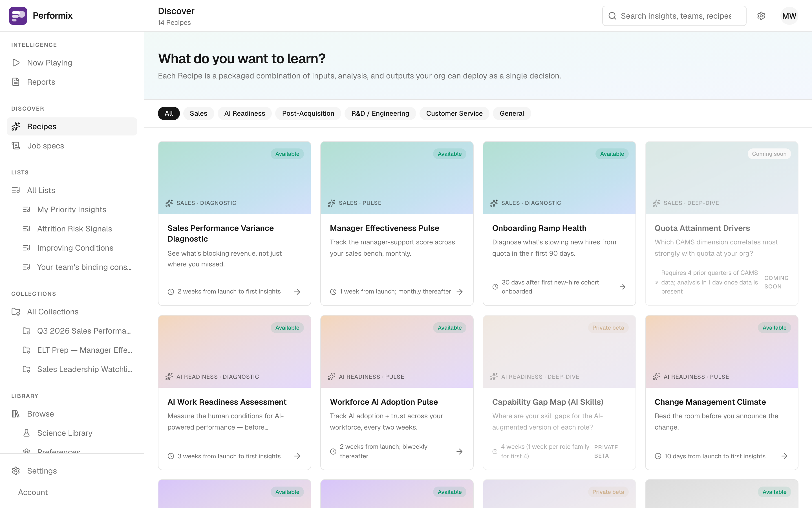Click '14 Recipes' count text

click(174, 23)
